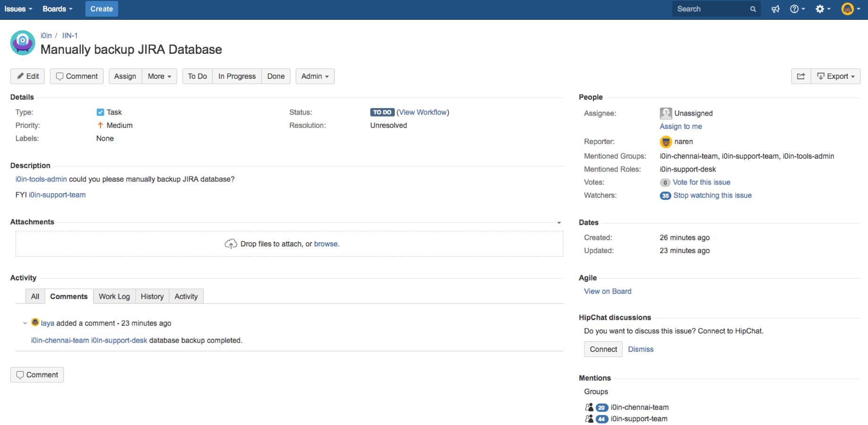Open the Boards menu
This screenshot has width=868, height=425.
pos(58,9)
